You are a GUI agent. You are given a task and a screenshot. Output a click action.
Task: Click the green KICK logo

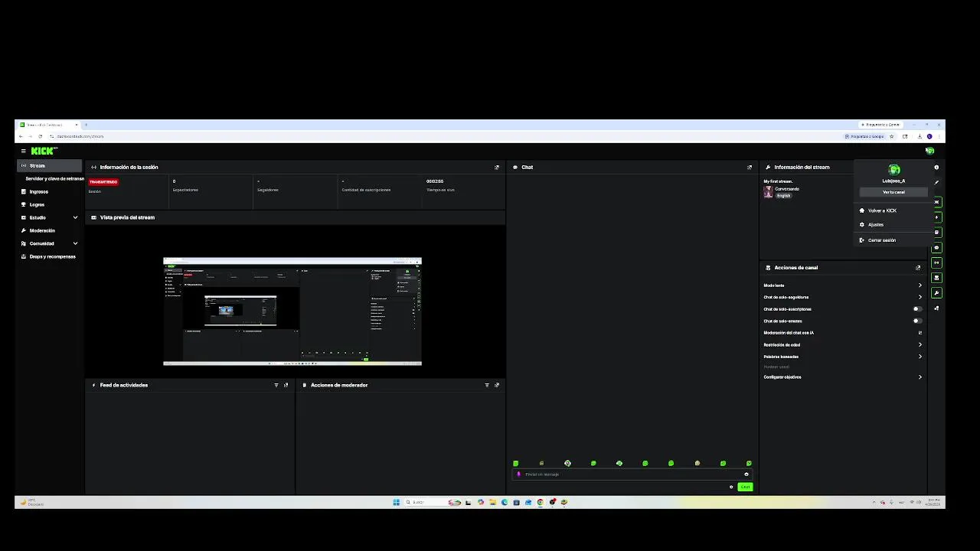(42, 151)
